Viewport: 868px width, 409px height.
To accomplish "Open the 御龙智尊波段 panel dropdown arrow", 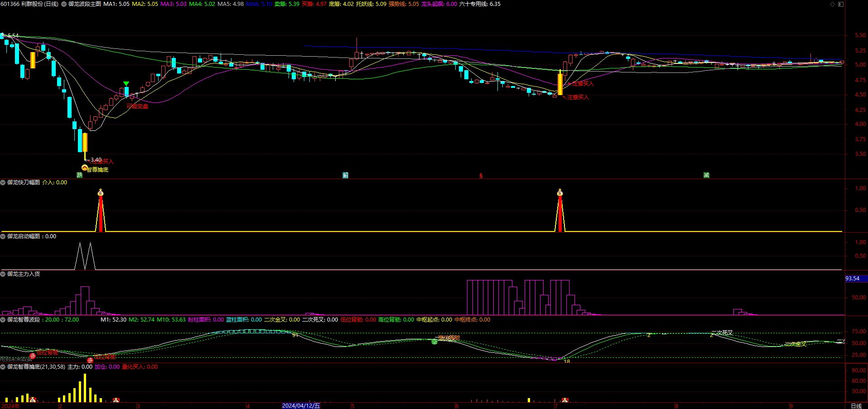I will 3,320.
